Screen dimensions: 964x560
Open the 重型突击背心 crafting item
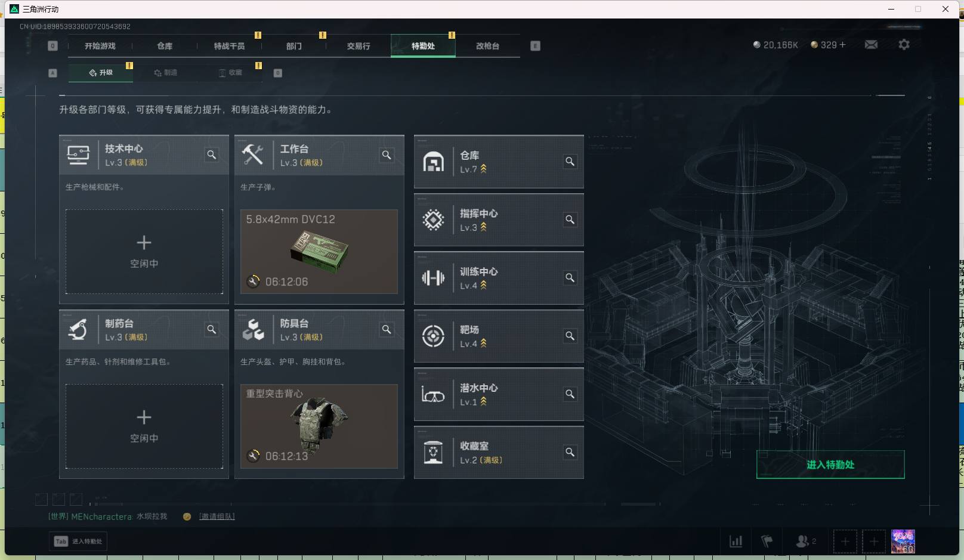coord(319,426)
